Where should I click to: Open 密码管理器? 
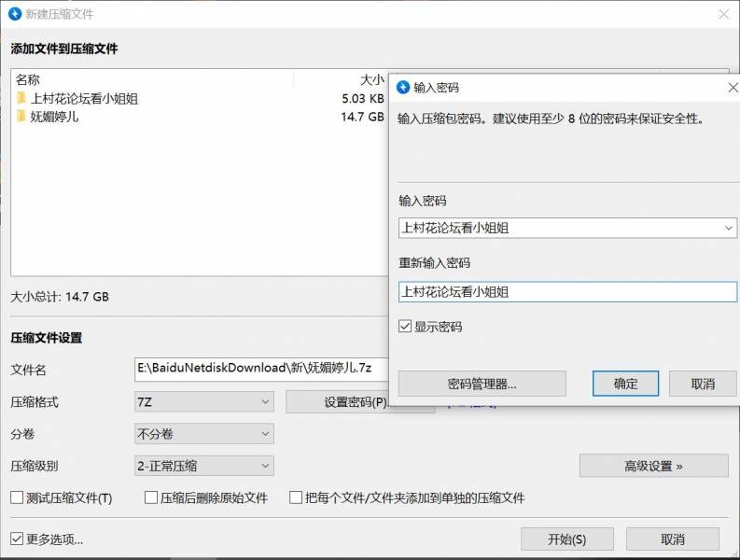pyautogui.click(x=482, y=384)
